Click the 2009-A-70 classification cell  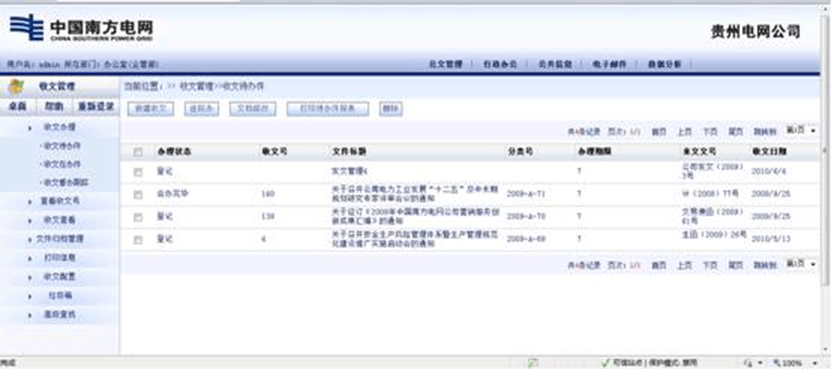point(526,217)
